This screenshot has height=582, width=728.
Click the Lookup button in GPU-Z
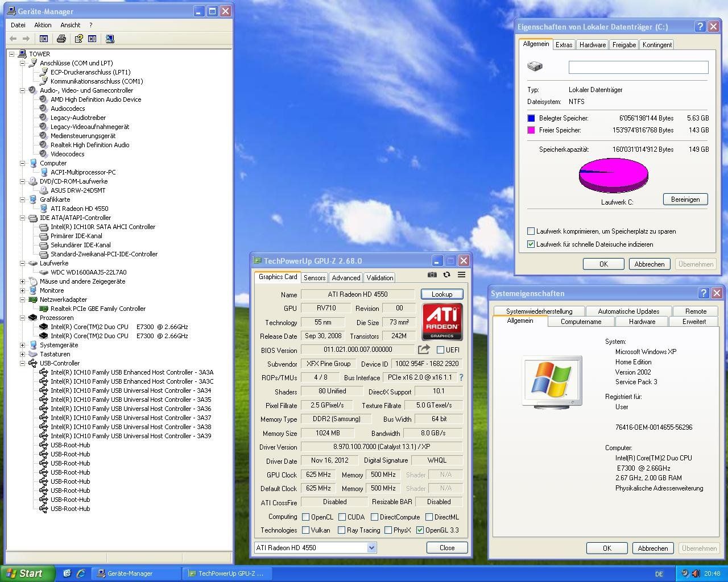442,294
